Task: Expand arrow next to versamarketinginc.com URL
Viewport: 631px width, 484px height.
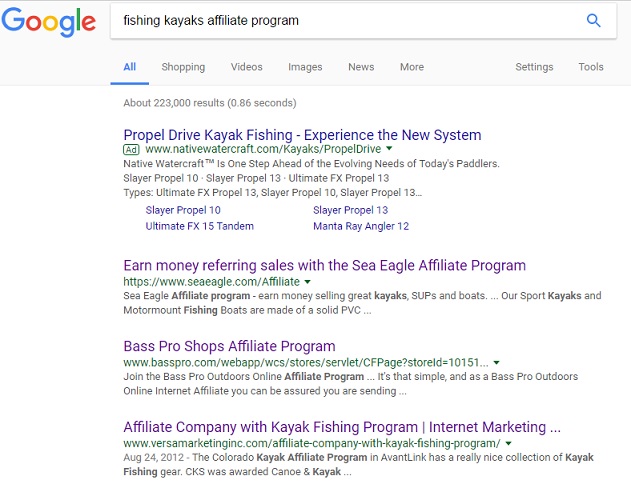Action: tap(508, 443)
